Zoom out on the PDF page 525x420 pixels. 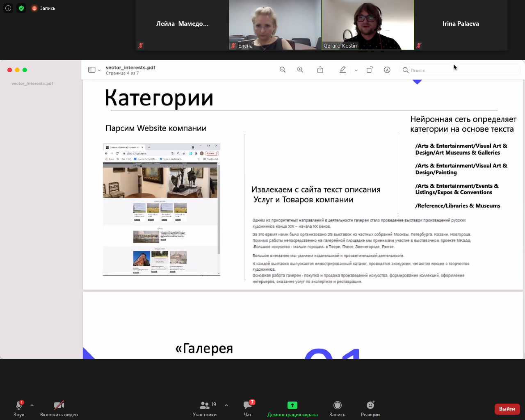point(283,70)
